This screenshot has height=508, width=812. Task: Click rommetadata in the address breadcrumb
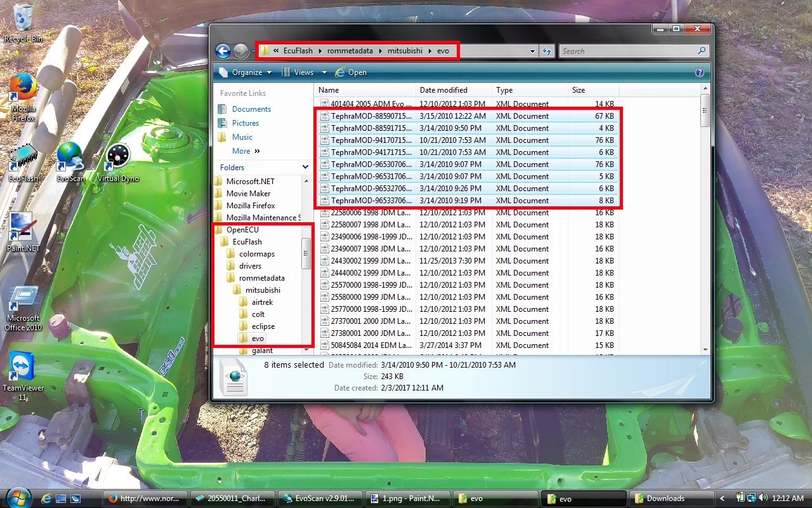click(x=350, y=51)
